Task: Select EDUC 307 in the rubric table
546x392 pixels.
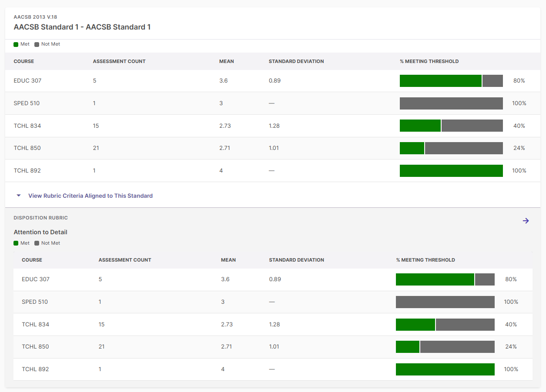Action: (36, 279)
